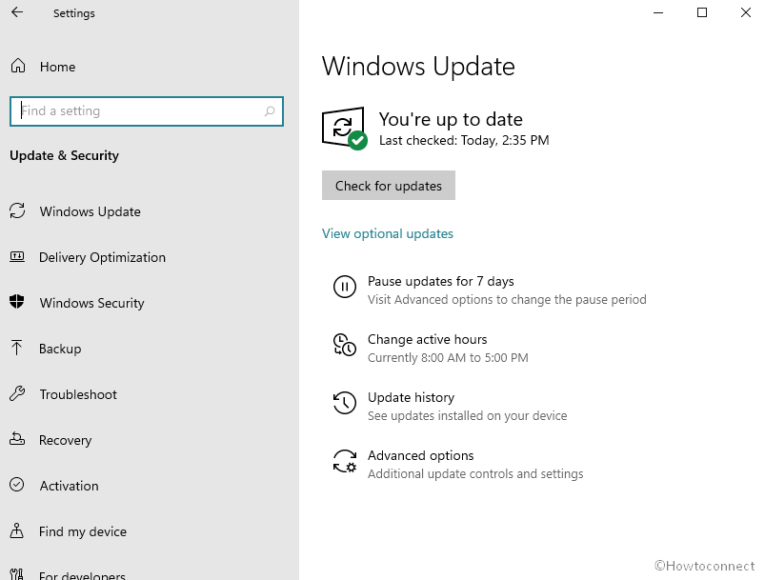
Task: Open the Backup section
Action: click(x=60, y=349)
